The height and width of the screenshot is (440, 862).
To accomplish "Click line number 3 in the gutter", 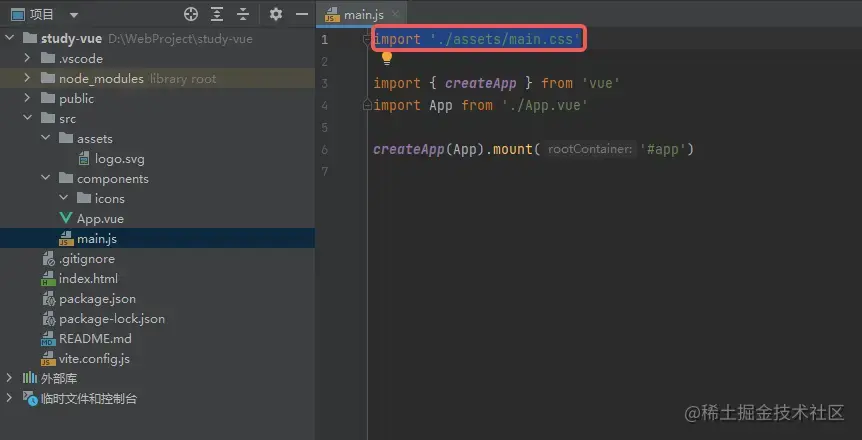I will click(x=324, y=84).
